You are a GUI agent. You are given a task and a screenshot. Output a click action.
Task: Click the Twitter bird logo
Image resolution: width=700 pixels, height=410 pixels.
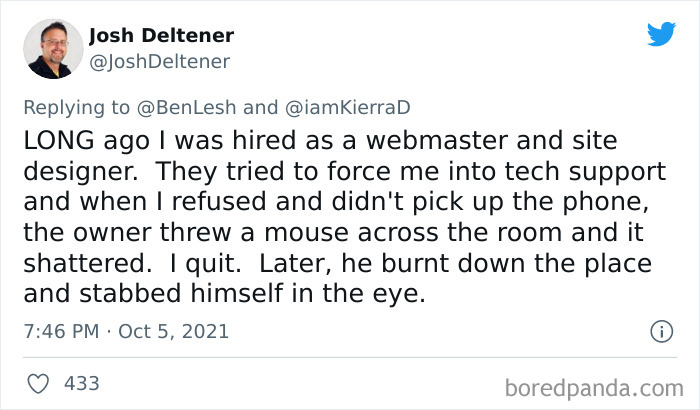[661, 34]
